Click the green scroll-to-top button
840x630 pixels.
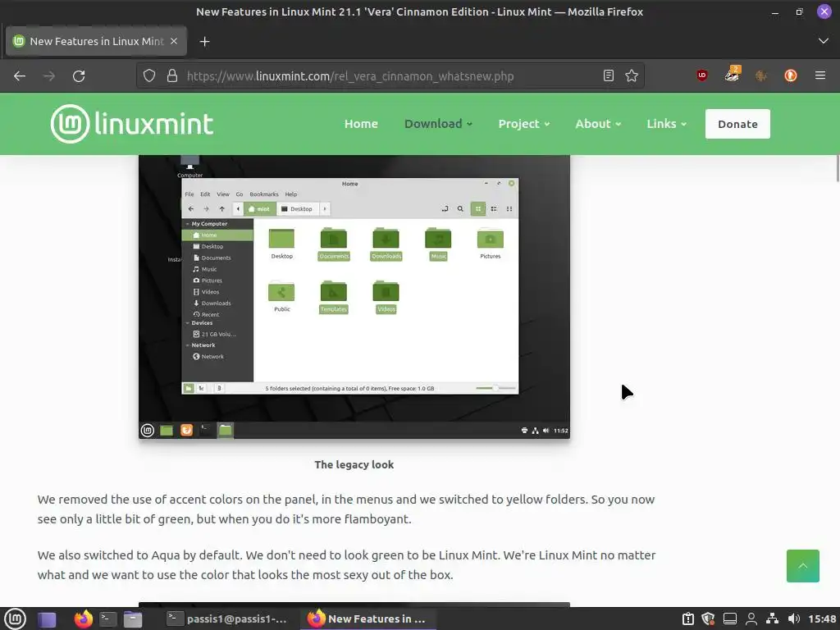[x=802, y=566]
